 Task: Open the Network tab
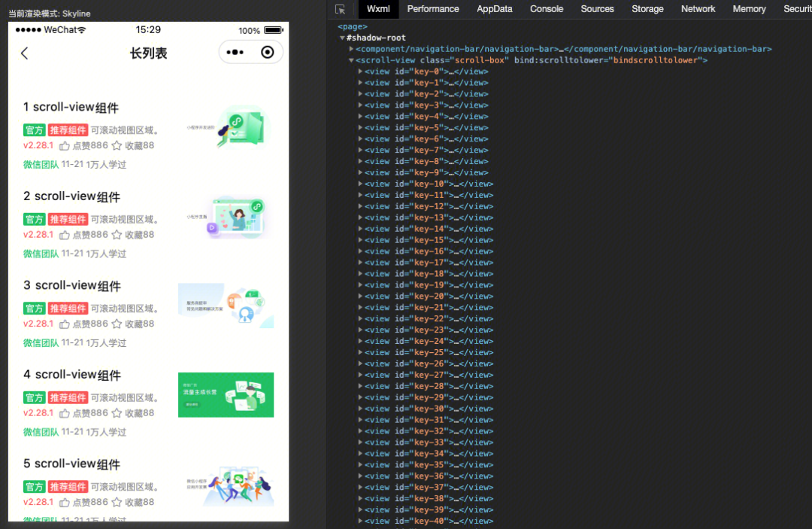[698, 9]
